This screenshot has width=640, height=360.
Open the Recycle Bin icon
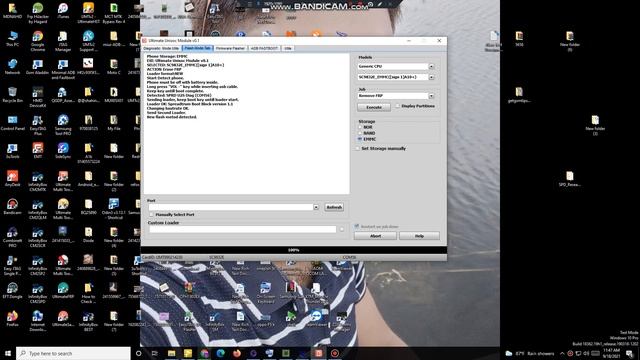[x=12, y=95]
